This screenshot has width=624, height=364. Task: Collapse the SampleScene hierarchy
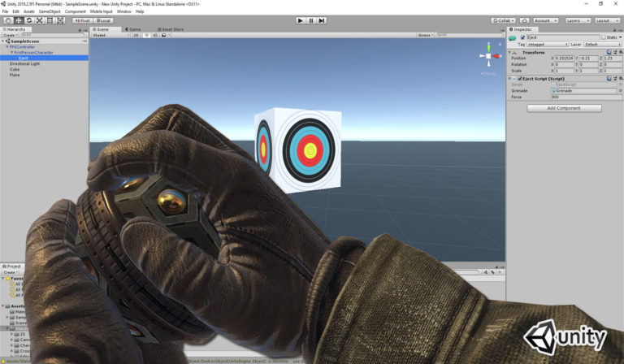pyautogui.click(x=3, y=41)
